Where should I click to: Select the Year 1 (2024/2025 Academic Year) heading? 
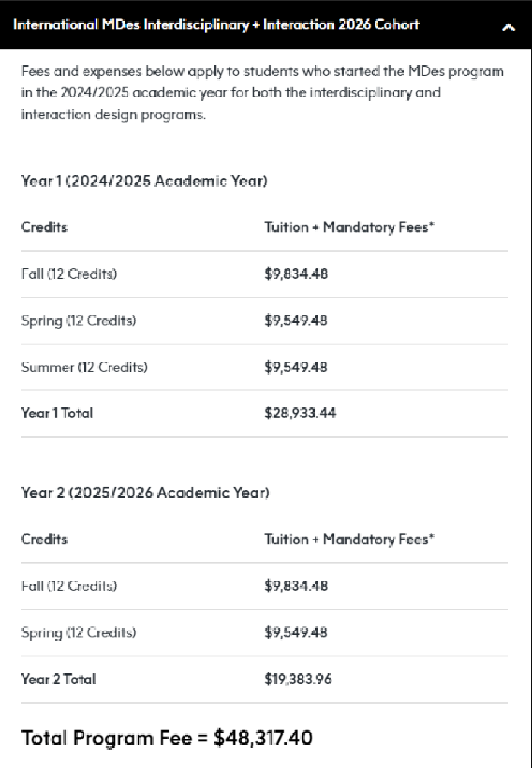point(144,181)
